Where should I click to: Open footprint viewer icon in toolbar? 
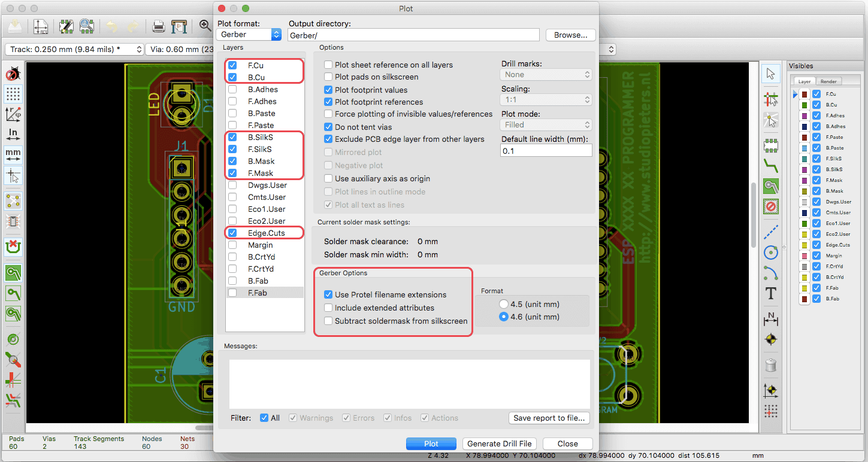[x=86, y=26]
